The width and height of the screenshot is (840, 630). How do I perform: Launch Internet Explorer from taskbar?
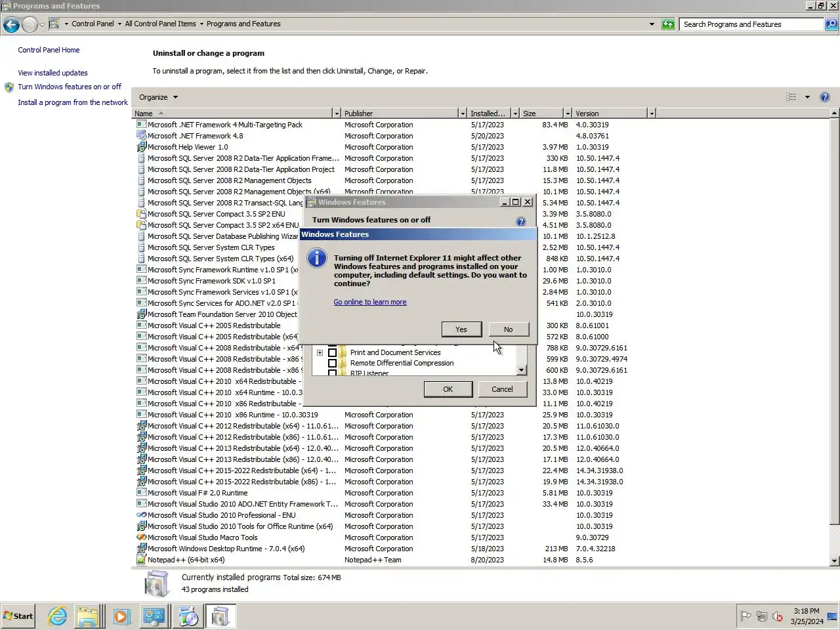58,616
